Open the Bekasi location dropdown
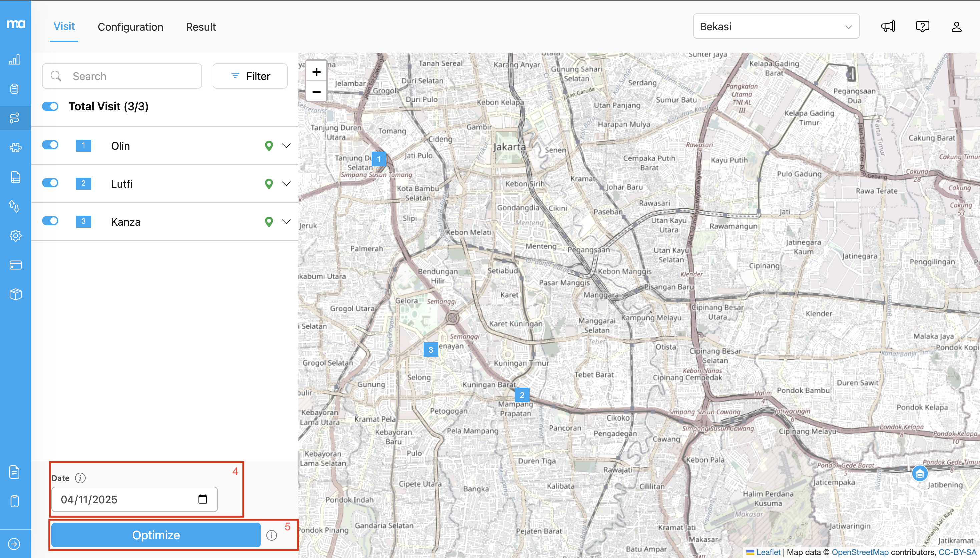The height and width of the screenshot is (558, 980). click(x=776, y=26)
